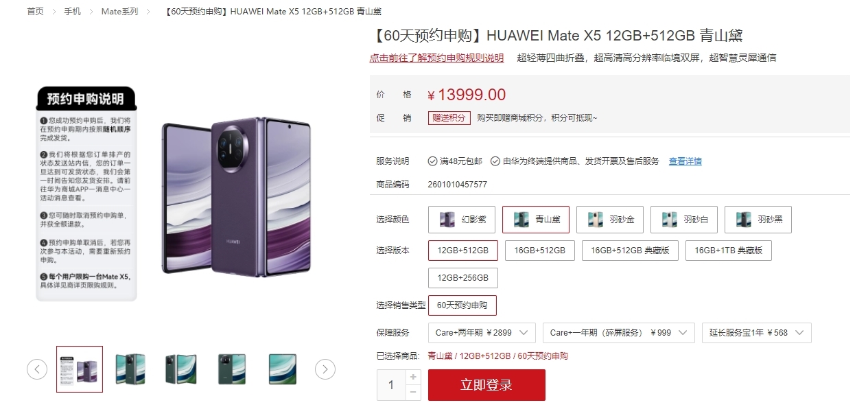Go to 首页 in the breadcrumb
Screen dimensions: 868x418
coord(36,12)
